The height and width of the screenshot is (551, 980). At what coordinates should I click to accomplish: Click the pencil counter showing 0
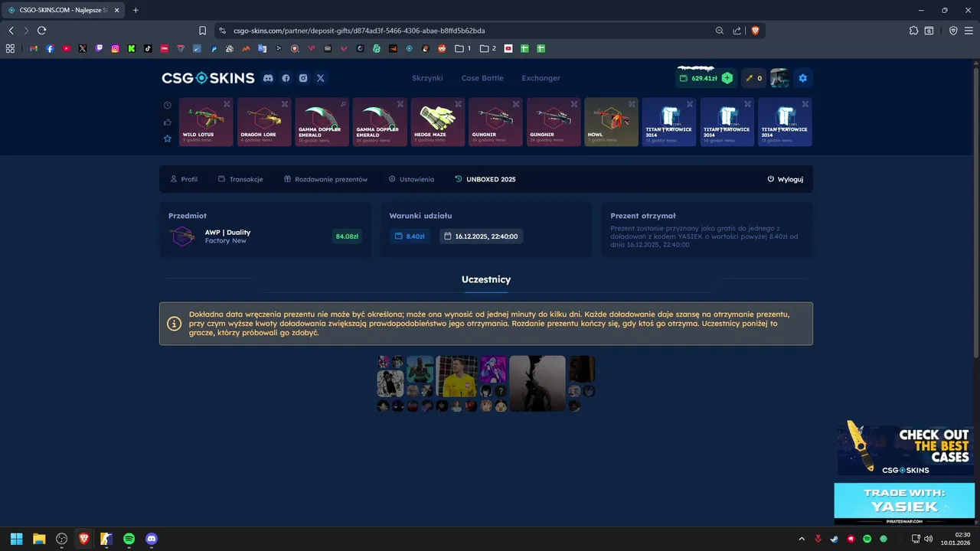(x=753, y=78)
